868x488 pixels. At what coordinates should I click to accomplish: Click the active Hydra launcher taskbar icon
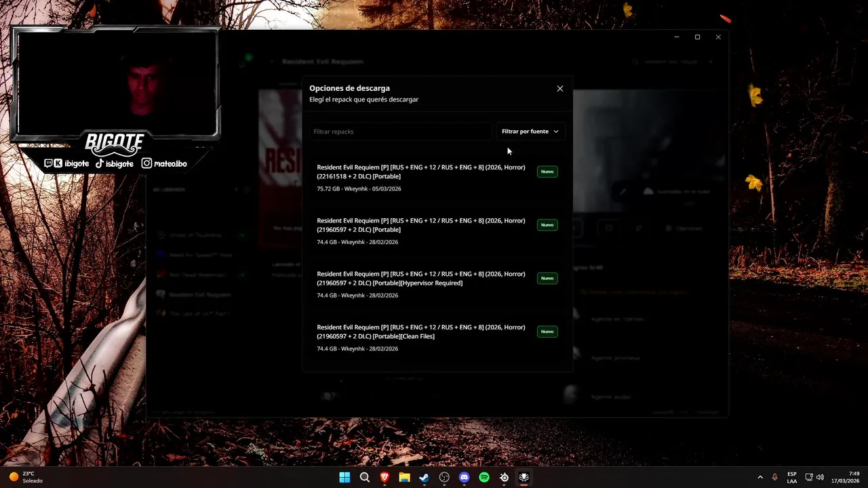click(x=524, y=477)
